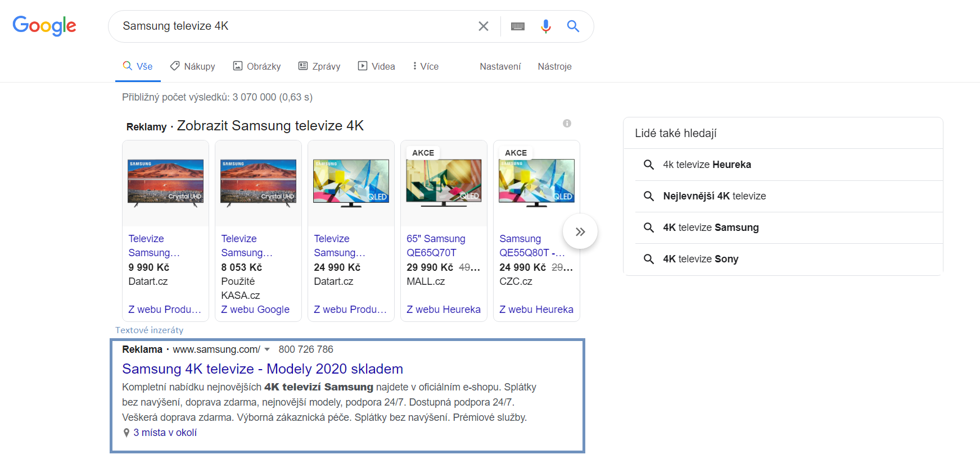Click the Google logo
This screenshot has height=459, width=980.
44,26
